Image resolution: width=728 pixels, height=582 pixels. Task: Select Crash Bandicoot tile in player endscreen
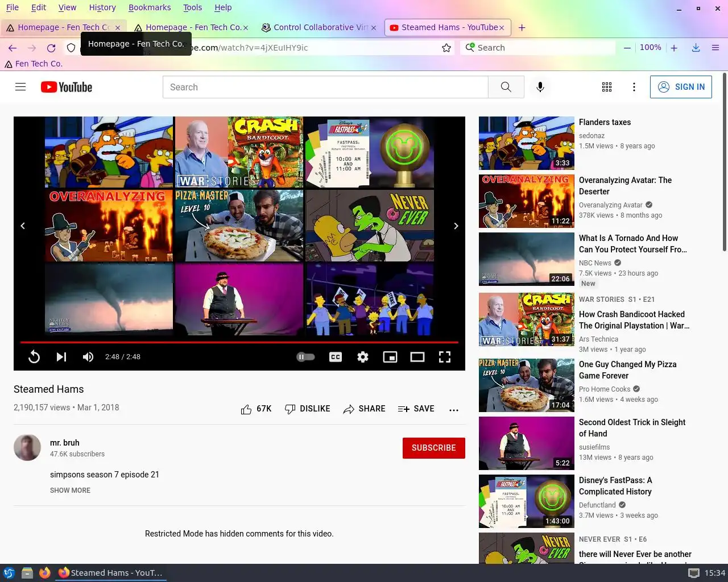239,152
